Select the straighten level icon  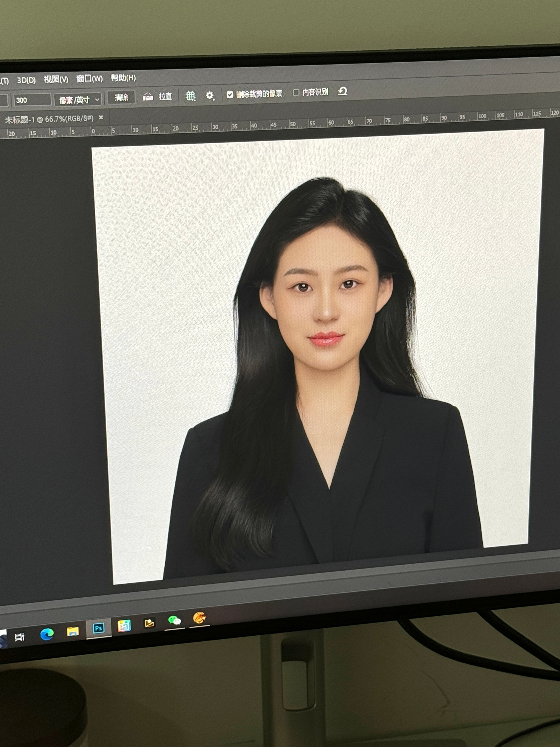[x=148, y=97]
